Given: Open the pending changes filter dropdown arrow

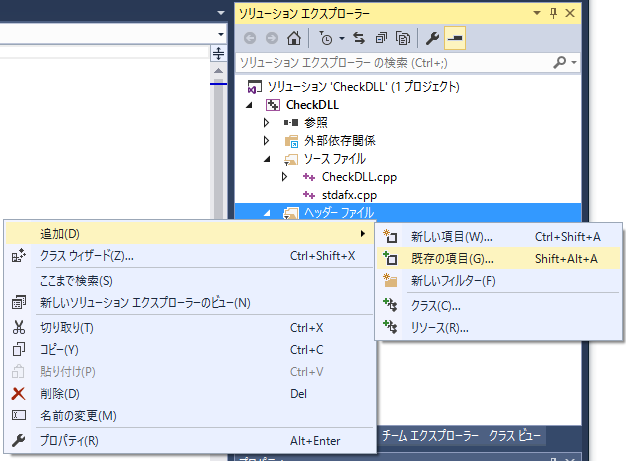Looking at the screenshot, I should (341, 39).
